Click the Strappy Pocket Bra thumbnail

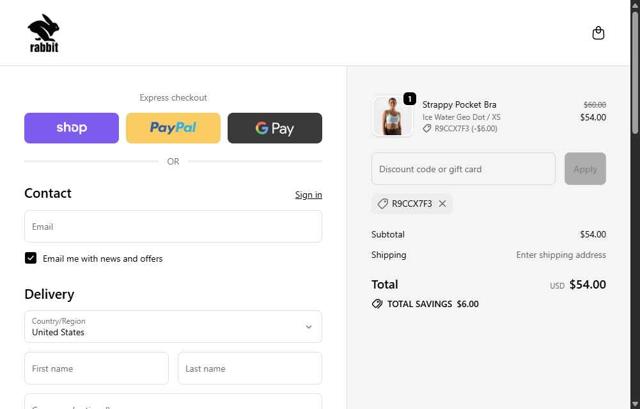pos(392,116)
